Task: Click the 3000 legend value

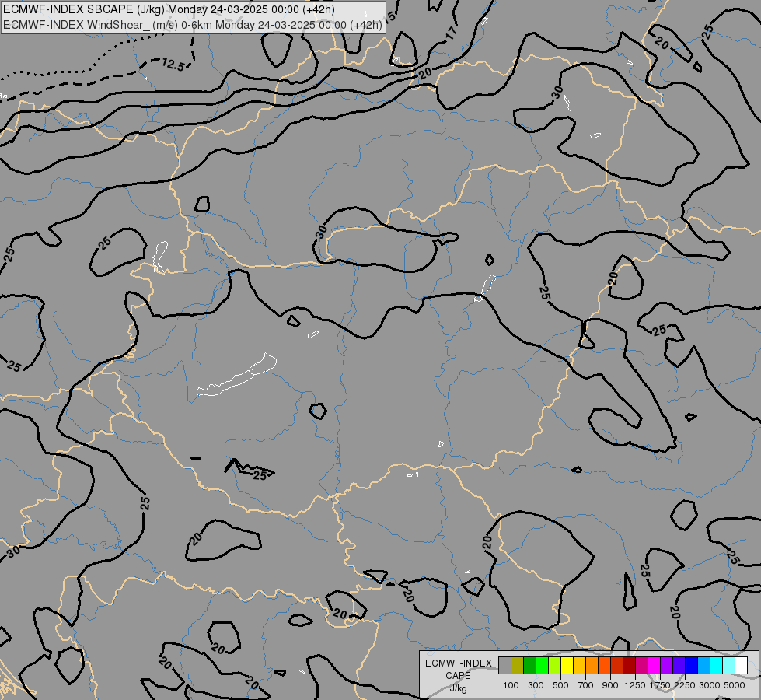Action: point(710,685)
